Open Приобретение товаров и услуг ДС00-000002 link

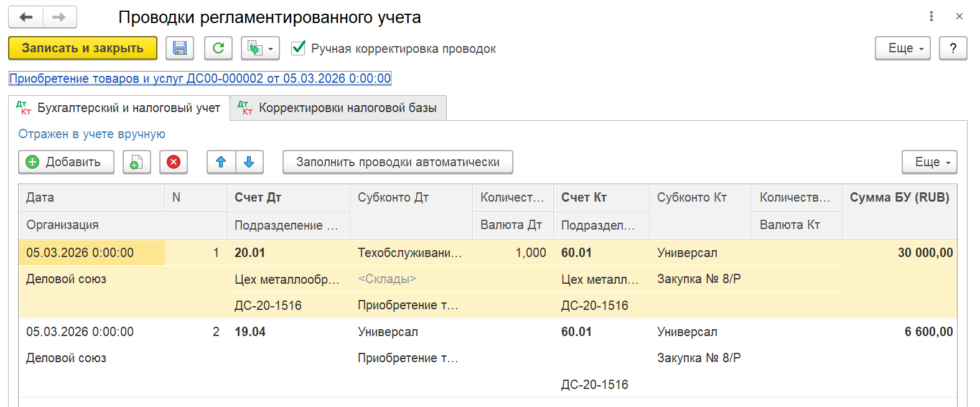(200, 78)
